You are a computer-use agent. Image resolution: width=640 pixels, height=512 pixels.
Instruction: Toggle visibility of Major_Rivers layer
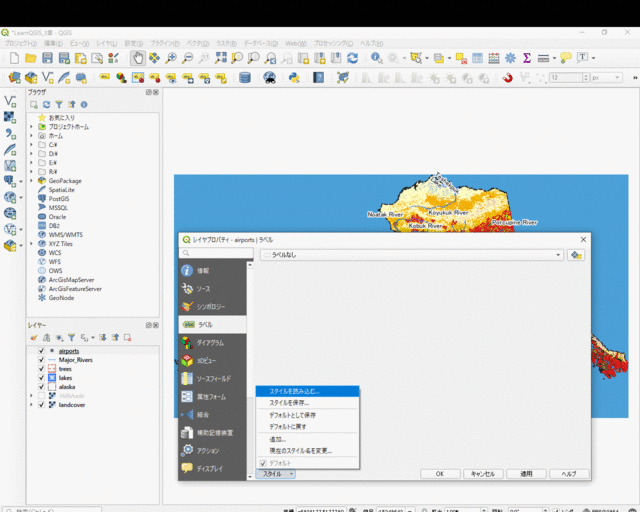(41, 360)
